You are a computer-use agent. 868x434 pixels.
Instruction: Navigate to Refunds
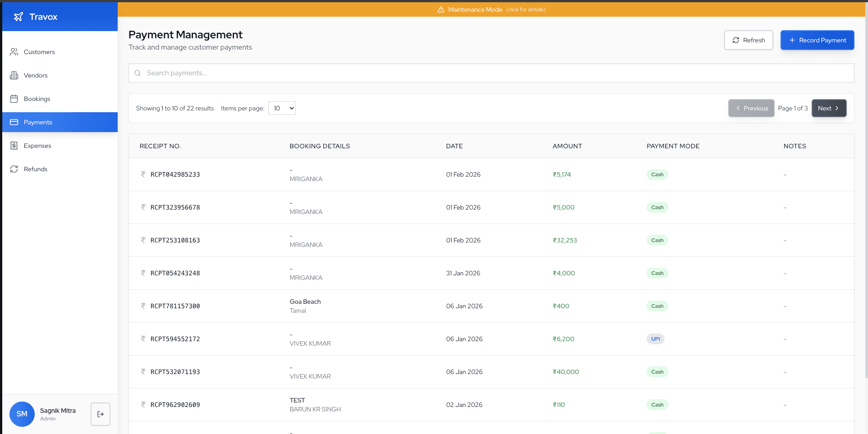60,169
